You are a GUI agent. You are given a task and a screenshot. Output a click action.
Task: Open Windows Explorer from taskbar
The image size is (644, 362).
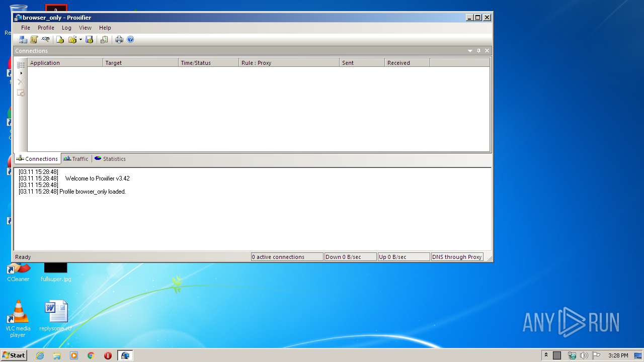click(57, 355)
